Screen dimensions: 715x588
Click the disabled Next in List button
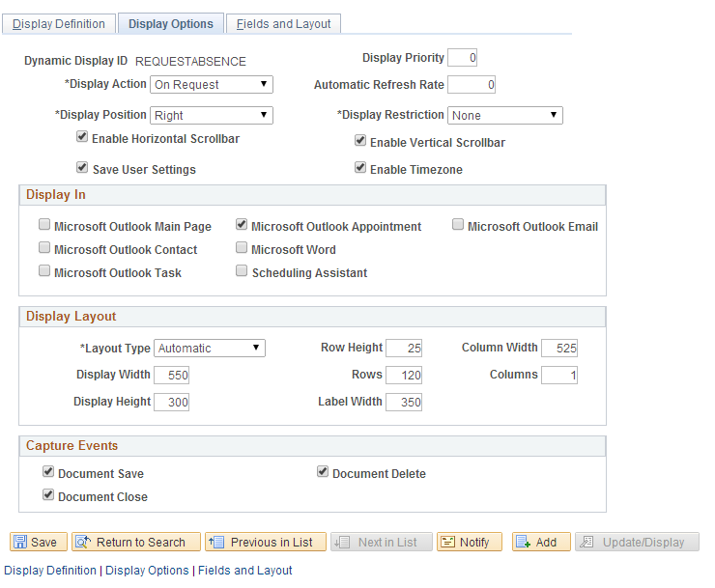[382, 542]
